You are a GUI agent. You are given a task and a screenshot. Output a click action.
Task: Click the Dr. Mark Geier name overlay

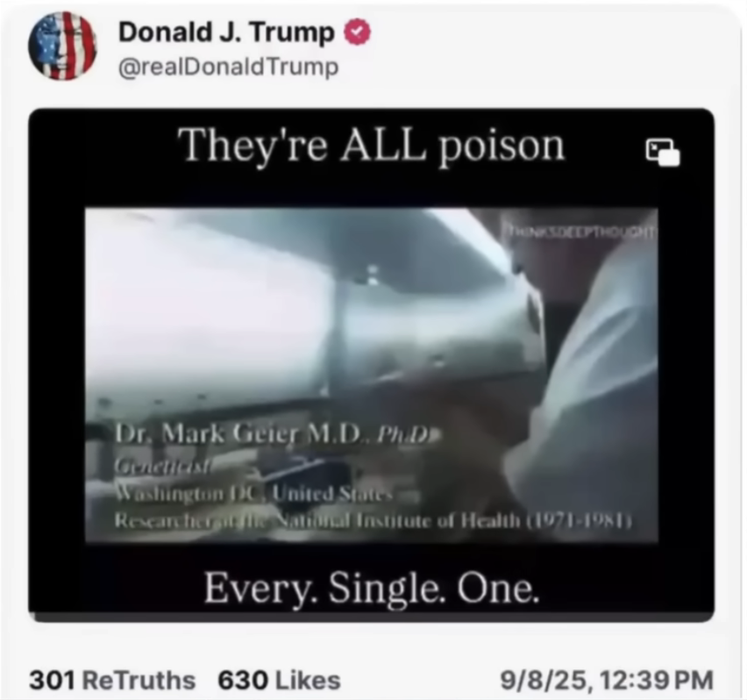238,433
